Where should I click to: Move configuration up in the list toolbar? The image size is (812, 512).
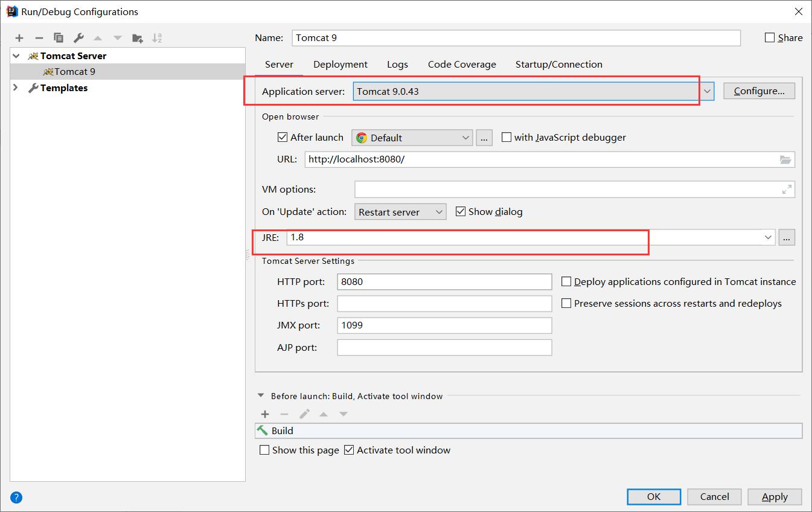pyautogui.click(x=98, y=38)
